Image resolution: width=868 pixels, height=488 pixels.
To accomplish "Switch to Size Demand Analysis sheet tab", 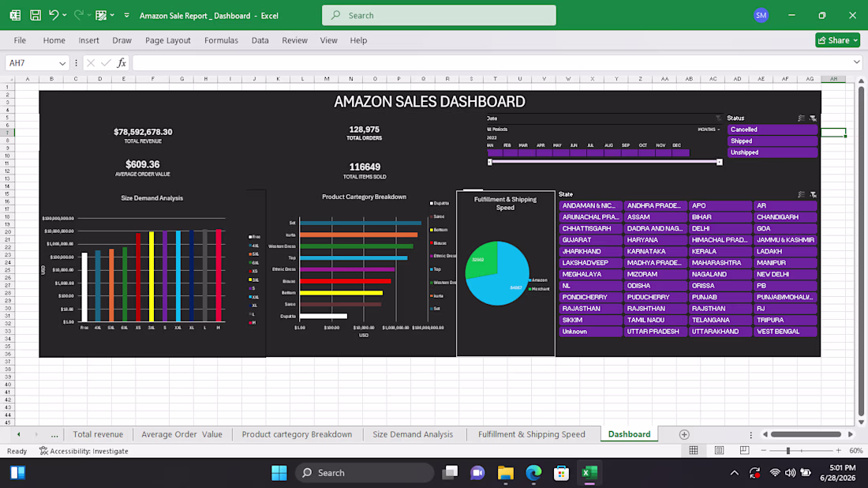I will coord(413,434).
